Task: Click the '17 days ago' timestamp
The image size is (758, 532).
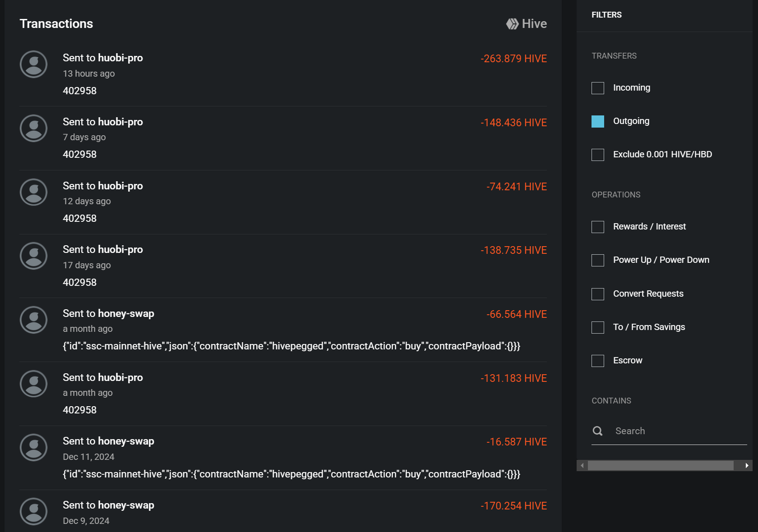Action: pos(87,265)
